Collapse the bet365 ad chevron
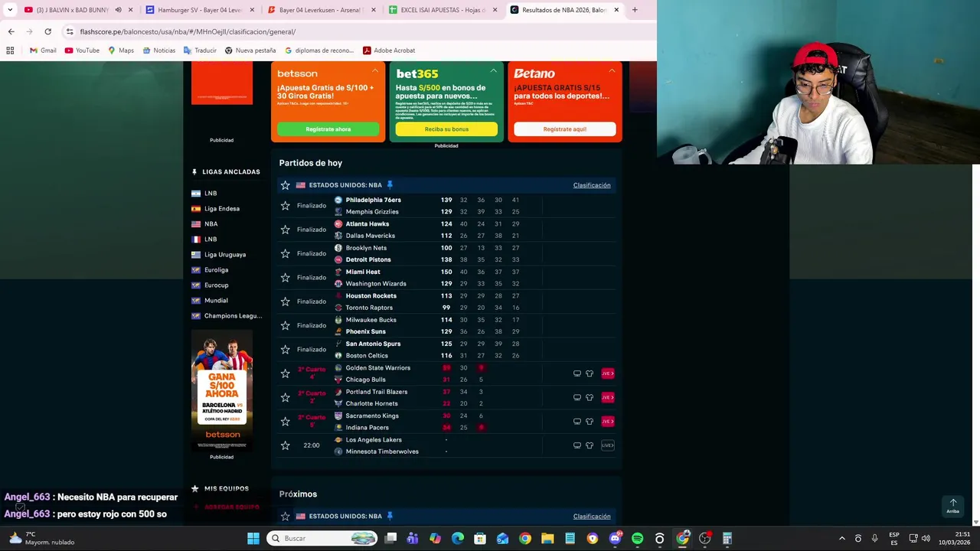Viewport: 980px width, 551px height. pyautogui.click(x=493, y=70)
